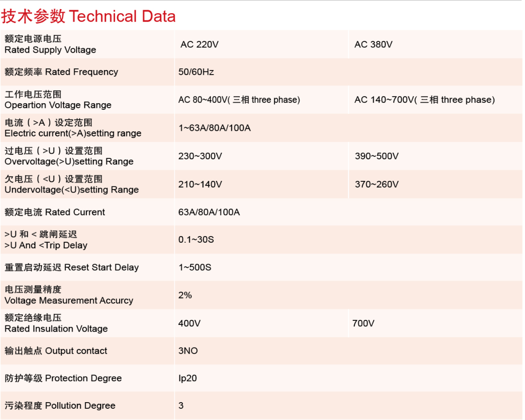Select the AC 140~700V three phase cell

(424, 100)
